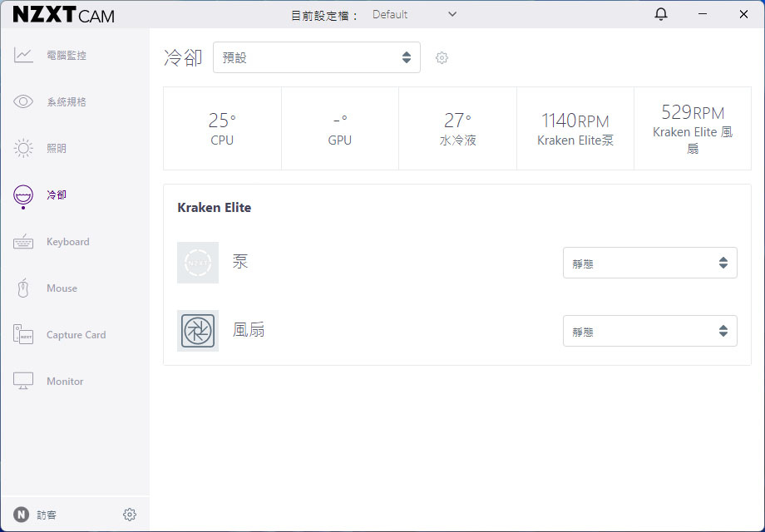This screenshot has height=532, width=765.
Task: Open the 電腦監控 chart icon
Action: click(23, 55)
